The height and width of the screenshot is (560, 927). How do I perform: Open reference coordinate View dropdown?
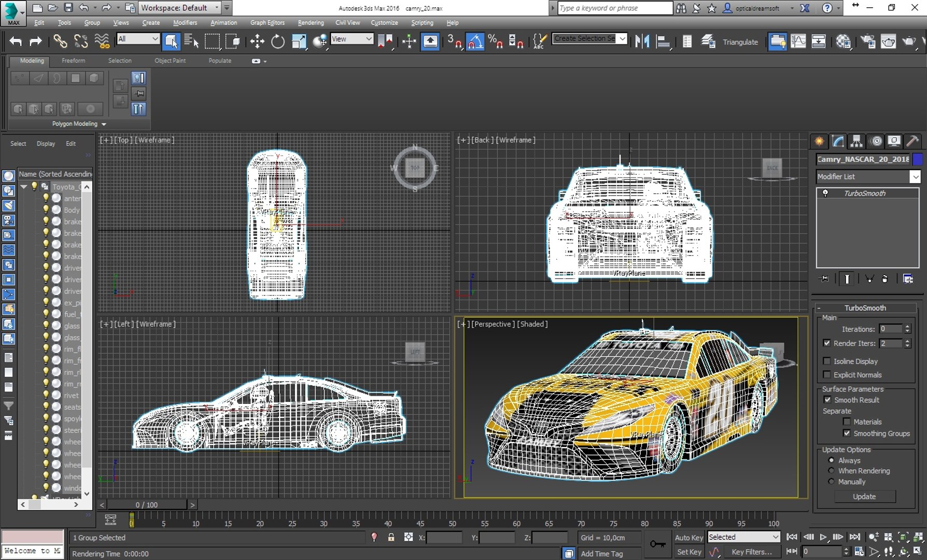point(352,39)
